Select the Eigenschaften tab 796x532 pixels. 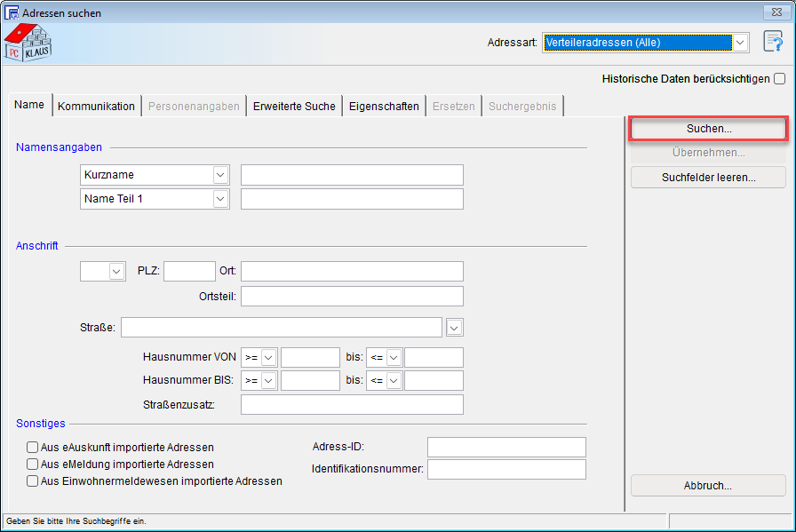[384, 107]
